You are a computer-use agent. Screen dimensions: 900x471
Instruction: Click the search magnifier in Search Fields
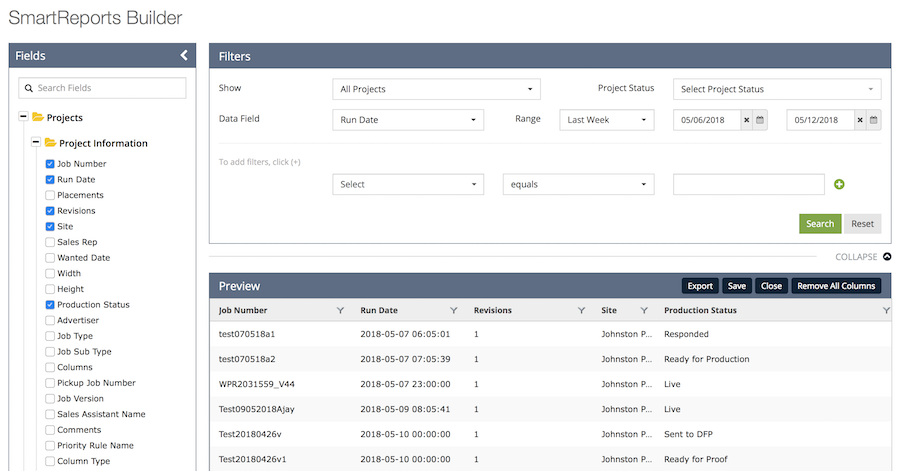(x=29, y=88)
